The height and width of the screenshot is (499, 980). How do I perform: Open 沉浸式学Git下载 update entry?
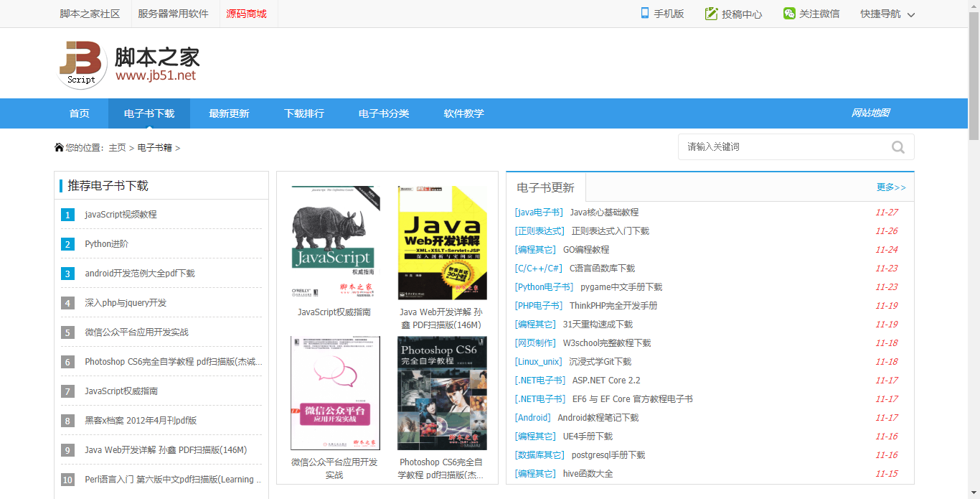click(600, 362)
